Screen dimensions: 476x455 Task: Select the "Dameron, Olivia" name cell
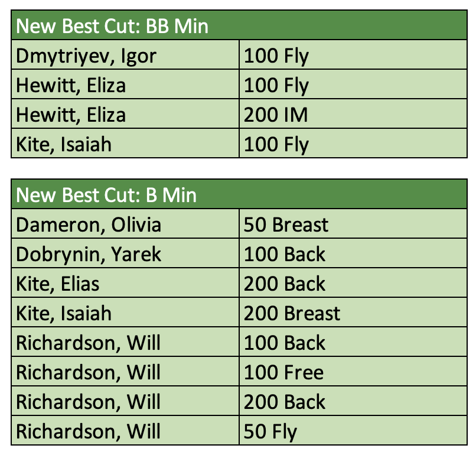(x=89, y=225)
